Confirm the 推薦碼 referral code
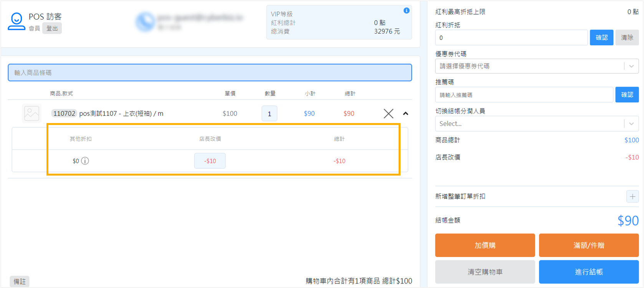 (x=627, y=95)
